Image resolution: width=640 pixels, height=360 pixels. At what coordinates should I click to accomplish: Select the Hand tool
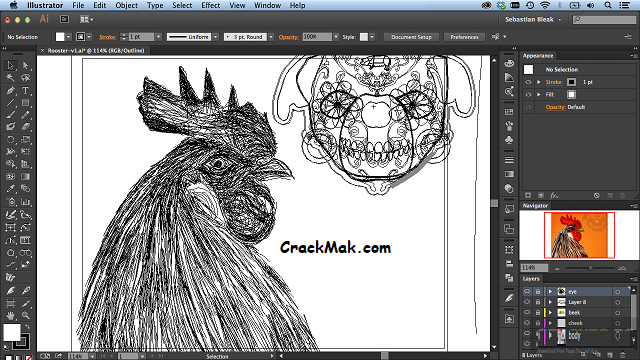pyautogui.click(x=11, y=315)
